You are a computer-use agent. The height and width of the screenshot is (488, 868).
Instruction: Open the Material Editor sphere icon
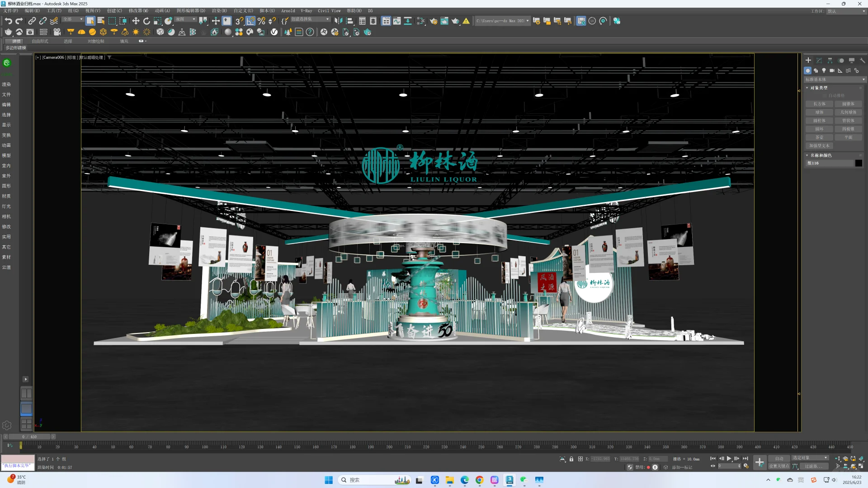pos(228,32)
